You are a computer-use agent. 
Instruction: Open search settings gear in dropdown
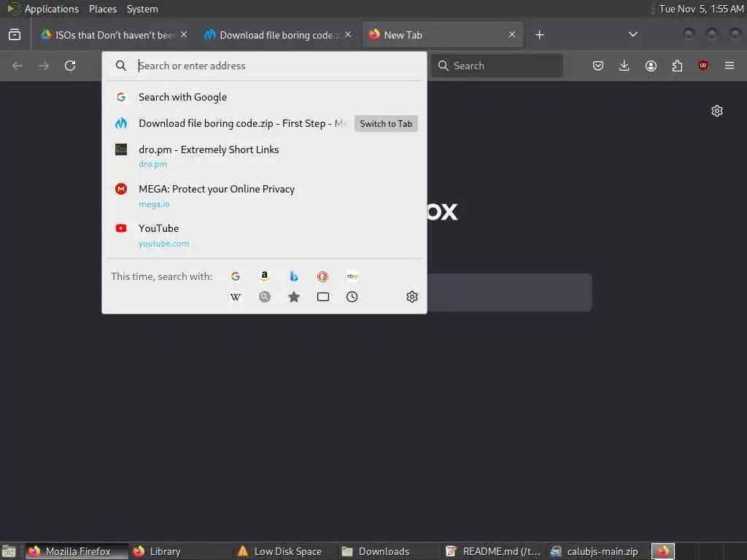pyautogui.click(x=412, y=297)
